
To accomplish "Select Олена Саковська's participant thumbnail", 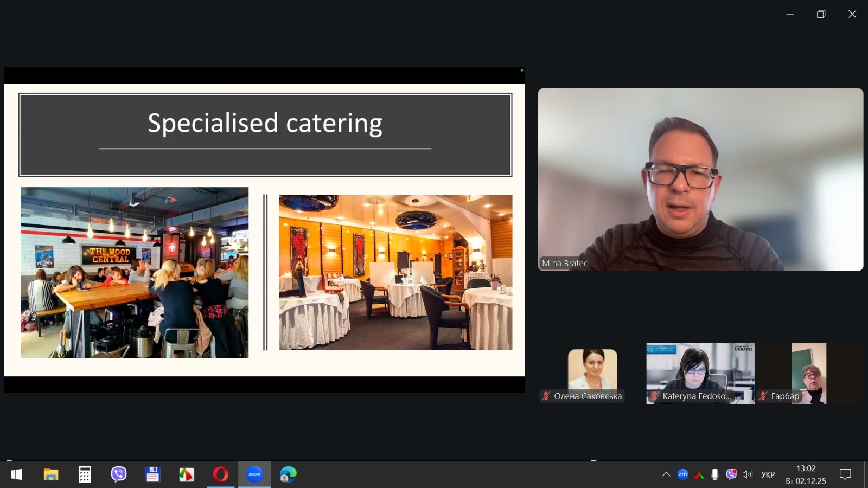I will click(592, 374).
